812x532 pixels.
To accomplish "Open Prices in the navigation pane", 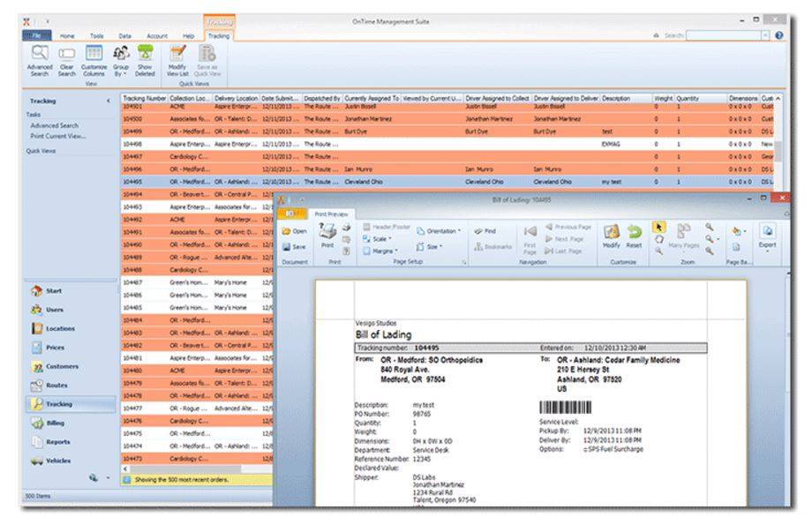I will pyautogui.click(x=71, y=348).
